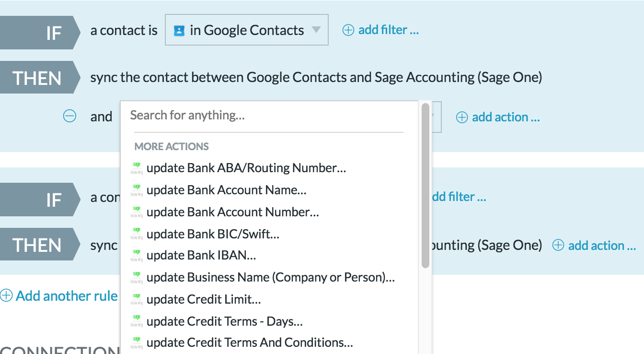Click the 'MORE ACTIONS' section heading
644x354 pixels.
172,147
